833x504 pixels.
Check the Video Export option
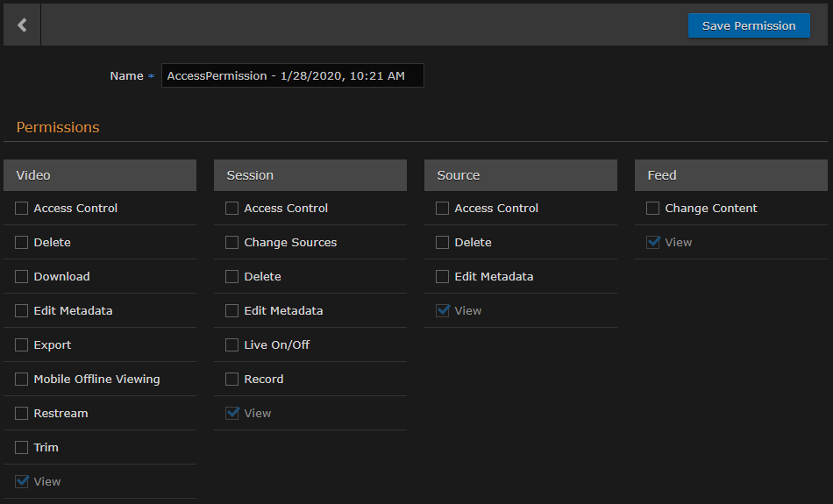pyautogui.click(x=22, y=345)
